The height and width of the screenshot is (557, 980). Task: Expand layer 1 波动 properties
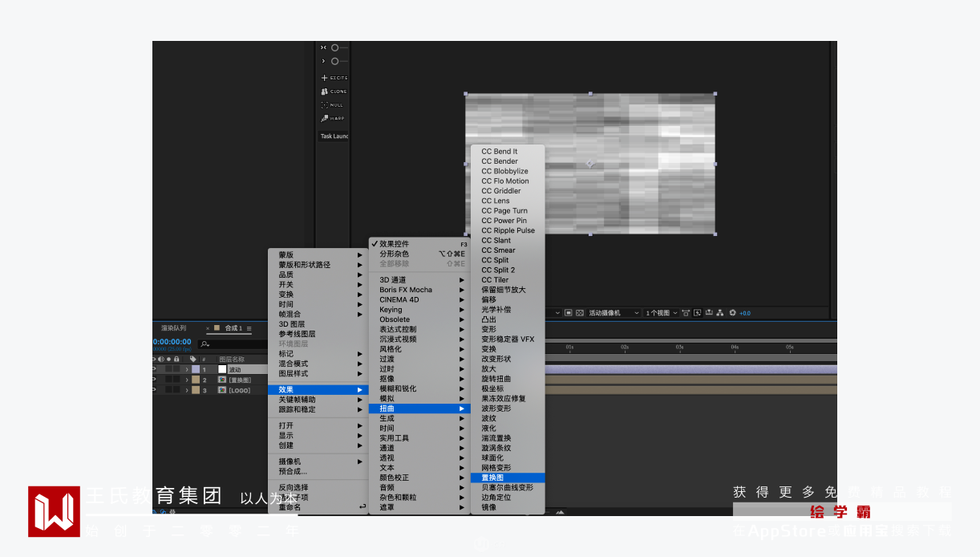[x=187, y=369]
